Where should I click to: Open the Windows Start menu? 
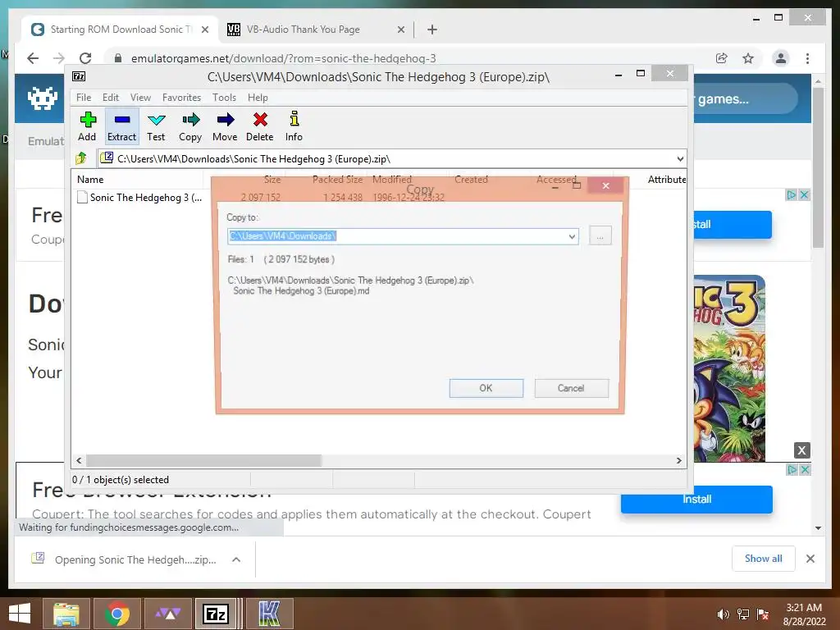(20, 614)
